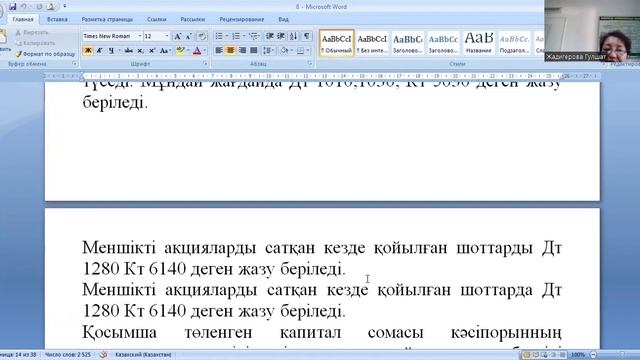Increase font size with grow font
This screenshot has height=360, width=640.
178,36
